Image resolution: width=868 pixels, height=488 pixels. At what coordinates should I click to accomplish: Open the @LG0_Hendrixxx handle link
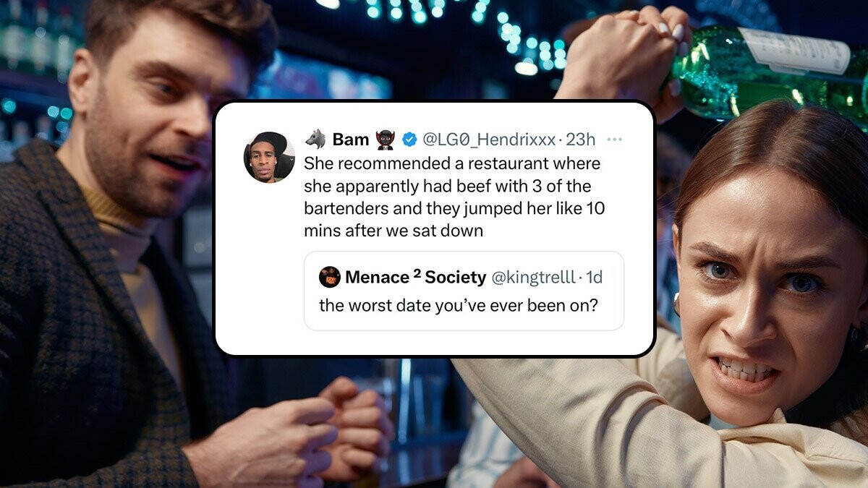(489, 139)
